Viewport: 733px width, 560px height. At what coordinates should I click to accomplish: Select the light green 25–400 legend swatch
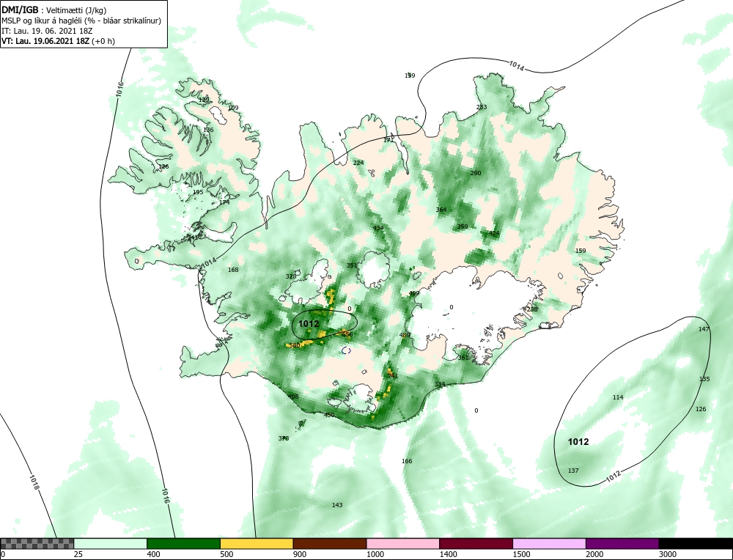(x=111, y=543)
